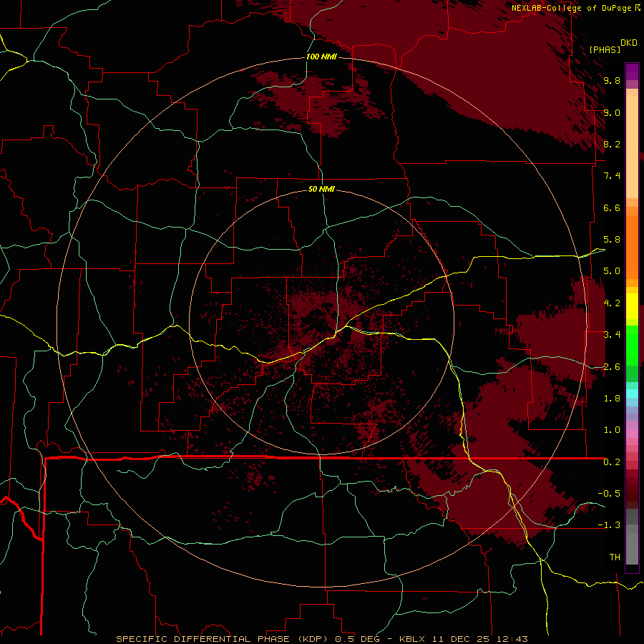The image size is (644, 644).
Task: Click the DKD label above the legend
Action: (x=629, y=43)
